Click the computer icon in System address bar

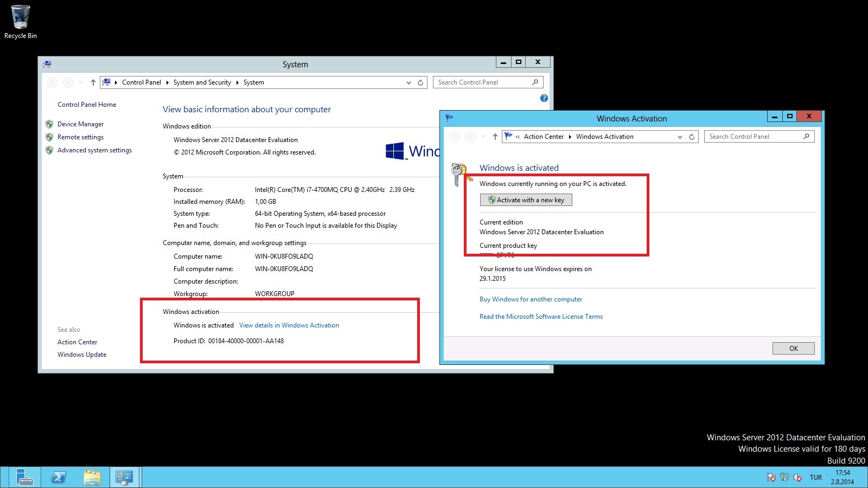point(107,82)
